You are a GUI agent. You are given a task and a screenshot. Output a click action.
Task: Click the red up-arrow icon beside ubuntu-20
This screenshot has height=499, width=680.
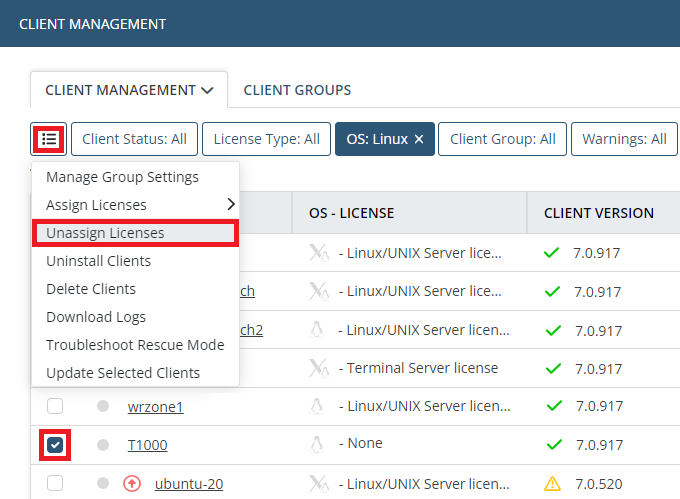point(131,484)
